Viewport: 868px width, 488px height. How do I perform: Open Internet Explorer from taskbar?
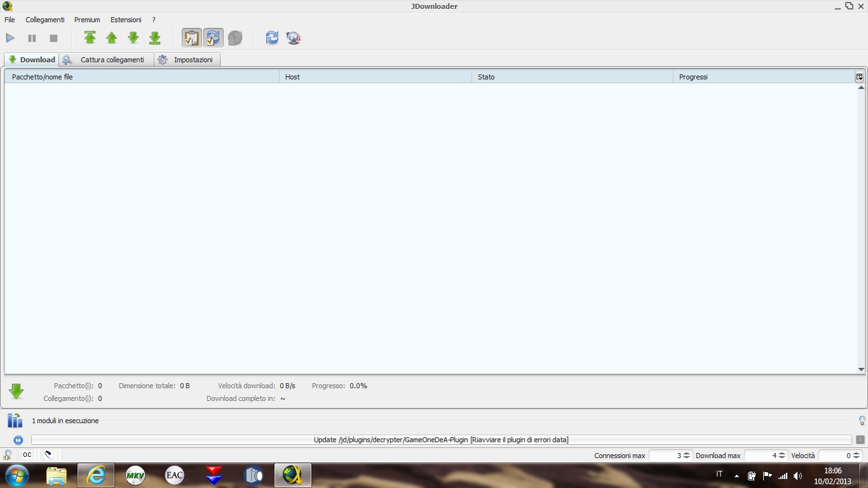tap(96, 475)
